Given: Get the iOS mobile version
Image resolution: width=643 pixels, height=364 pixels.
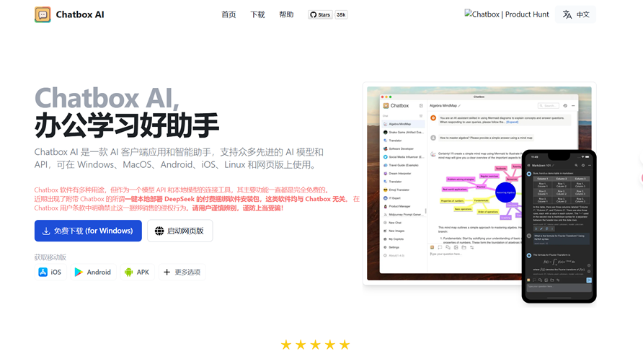Looking at the screenshot, I should (50, 272).
